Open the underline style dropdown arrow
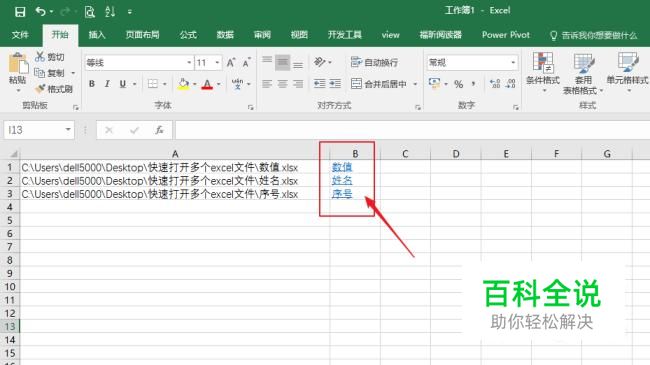 tap(134, 84)
